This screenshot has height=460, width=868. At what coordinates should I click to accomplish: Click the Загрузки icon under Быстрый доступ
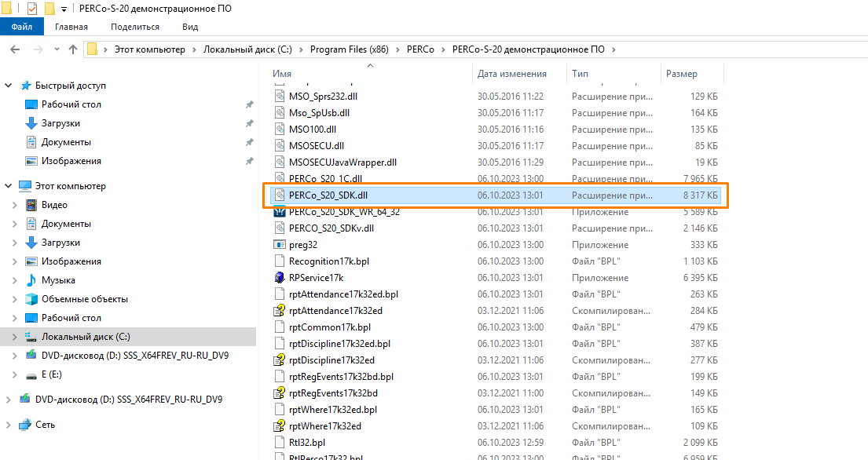(31, 123)
